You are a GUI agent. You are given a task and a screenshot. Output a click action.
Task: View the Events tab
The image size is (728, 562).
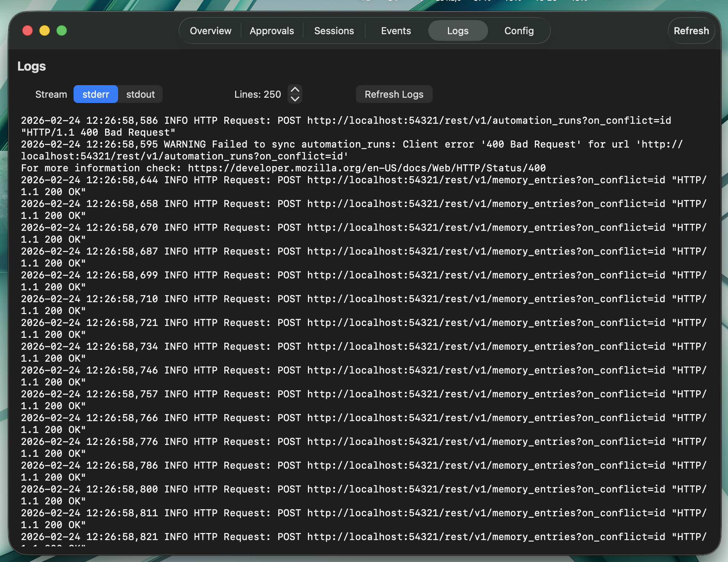pyautogui.click(x=396, y=30)
